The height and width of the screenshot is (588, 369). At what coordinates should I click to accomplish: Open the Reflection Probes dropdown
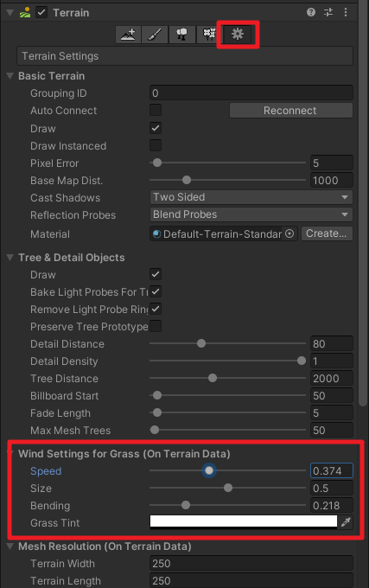click(251, 214)
